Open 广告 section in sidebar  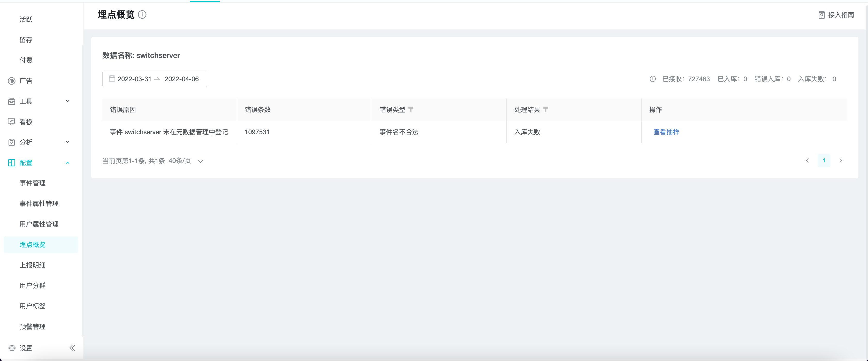click(26, 81)
